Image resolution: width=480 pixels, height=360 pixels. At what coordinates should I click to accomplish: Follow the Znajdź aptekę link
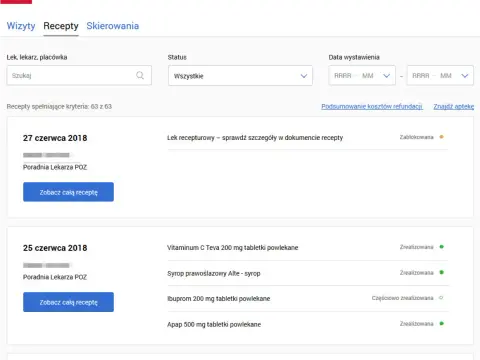click(x=454, y=106)
